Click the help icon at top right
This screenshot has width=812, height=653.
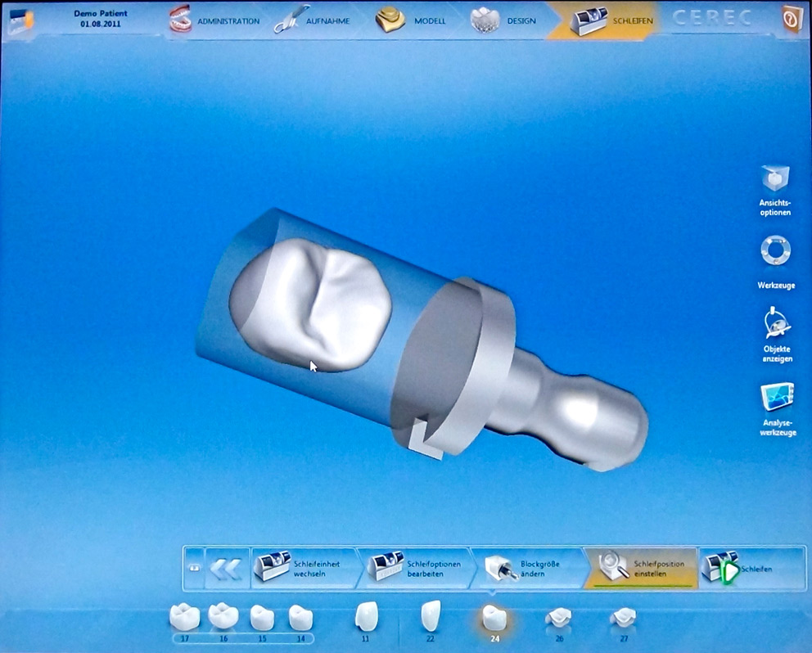coord(792,20)
